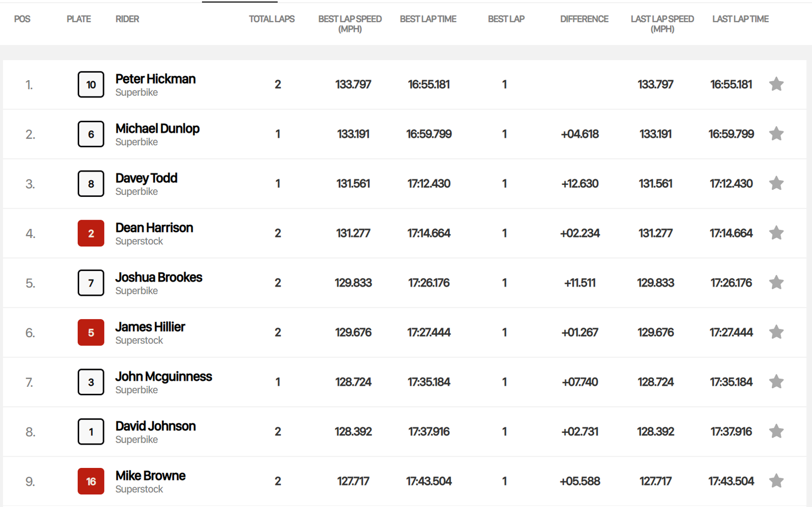
Task: Click the star beside Dean Harrison
Action: [776, 233]
